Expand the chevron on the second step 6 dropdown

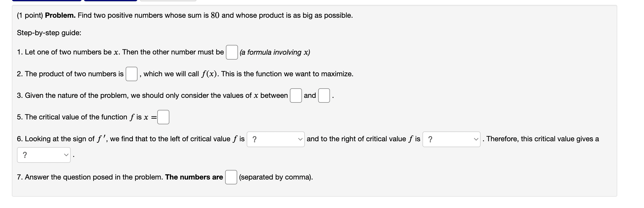click(x=475, y=139)
